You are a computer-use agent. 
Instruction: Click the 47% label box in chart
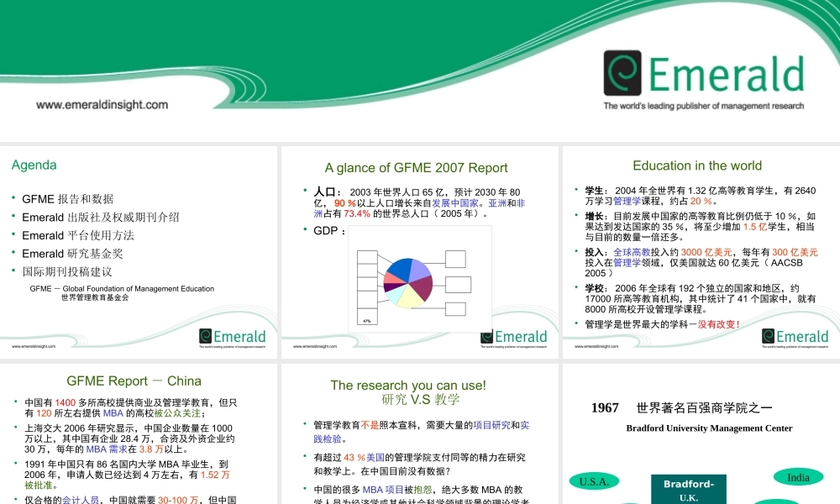(367, 317)
